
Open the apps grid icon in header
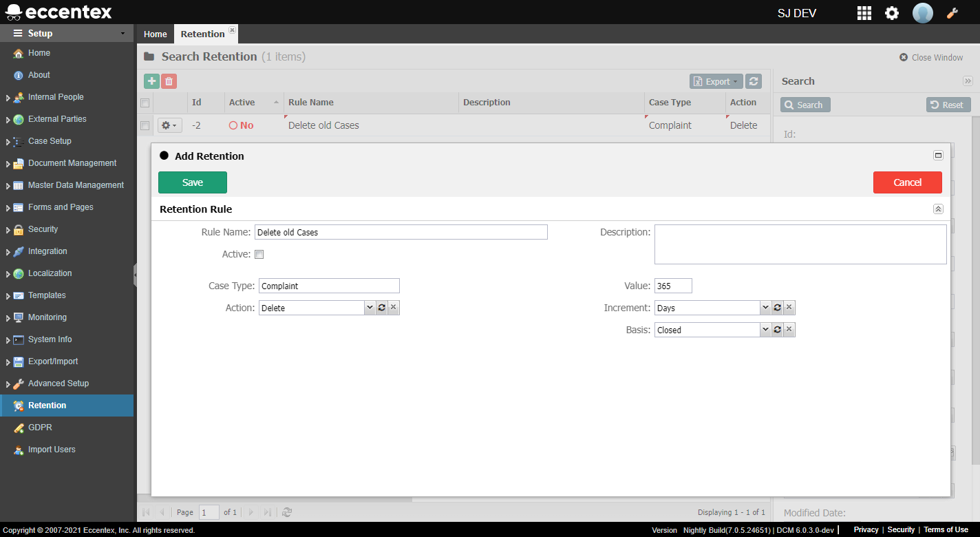864,13
